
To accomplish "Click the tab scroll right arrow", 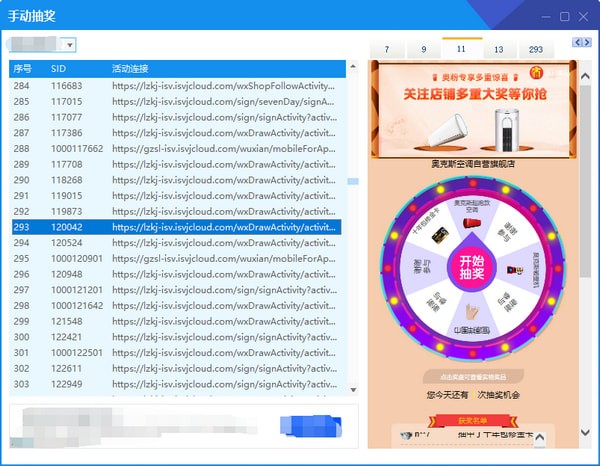I will [x=587, y=42].
